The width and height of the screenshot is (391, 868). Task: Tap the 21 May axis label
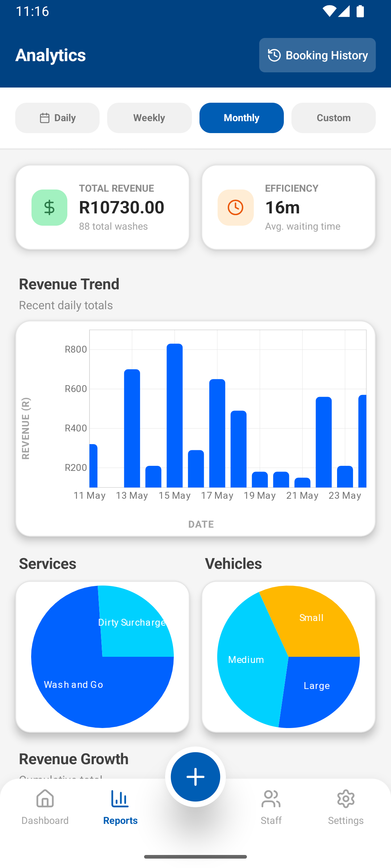(302, 495)
